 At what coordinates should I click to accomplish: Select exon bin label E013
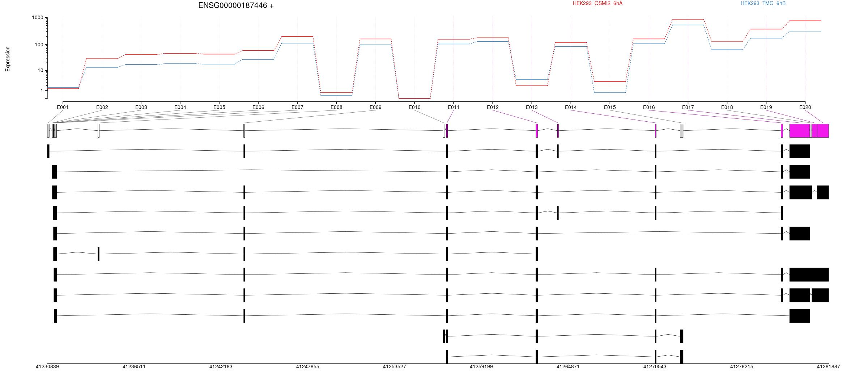pyautogui.click(x=532, y=107)
